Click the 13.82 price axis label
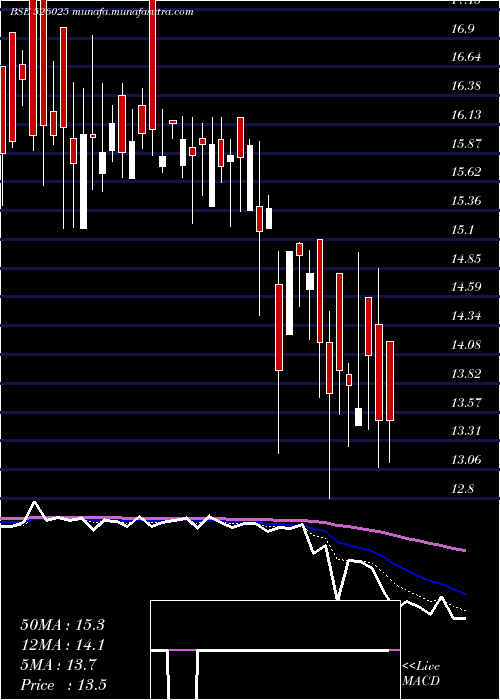500x700 pixels. click(467, 373)
